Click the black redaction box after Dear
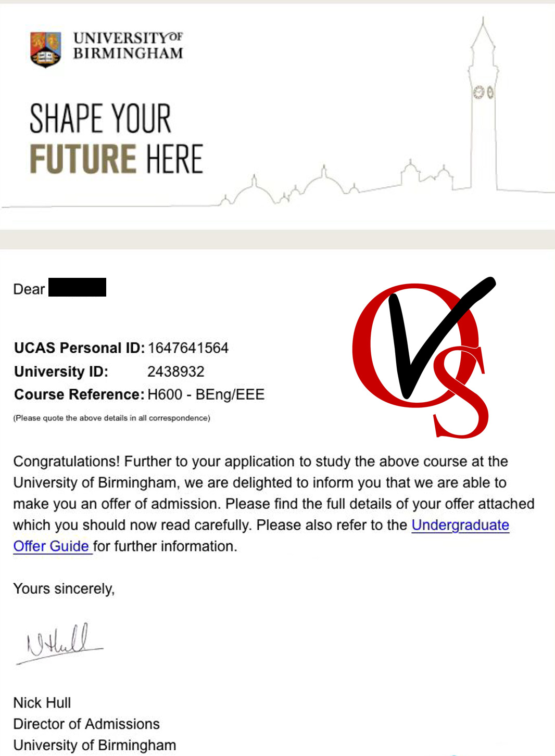 [77, 287]
